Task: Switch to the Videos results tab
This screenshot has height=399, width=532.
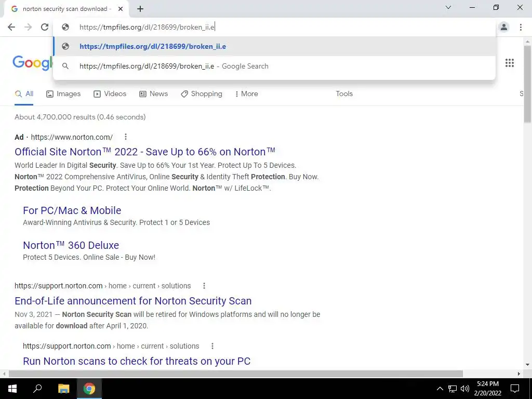Action: point(110,94)
